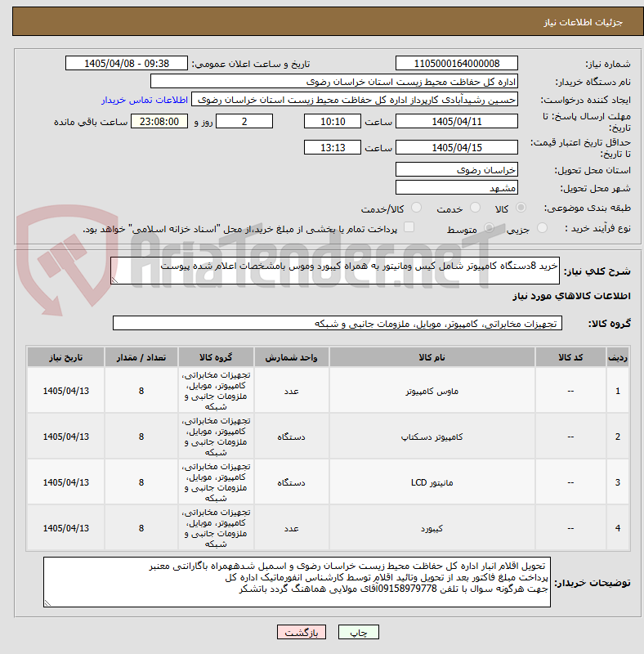Click quantity 8 in the ماوس کامپیوتر row
The height and width of the screenshot is (654, 644).
[x=141, y=391]
